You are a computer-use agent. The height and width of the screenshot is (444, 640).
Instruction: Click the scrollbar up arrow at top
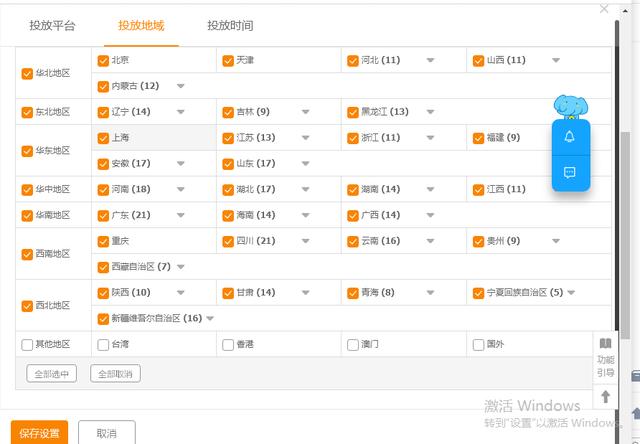pos(625,11)
